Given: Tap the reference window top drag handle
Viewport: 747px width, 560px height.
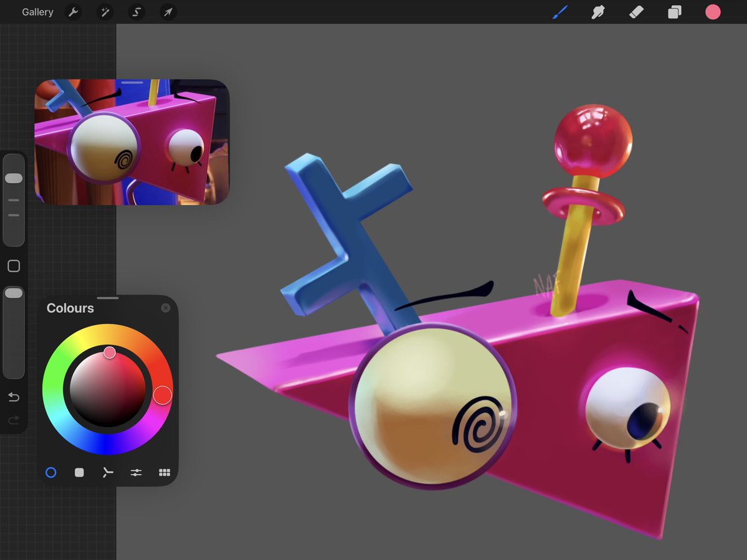Looking at the screenshot, I should (x=132, y=82).
